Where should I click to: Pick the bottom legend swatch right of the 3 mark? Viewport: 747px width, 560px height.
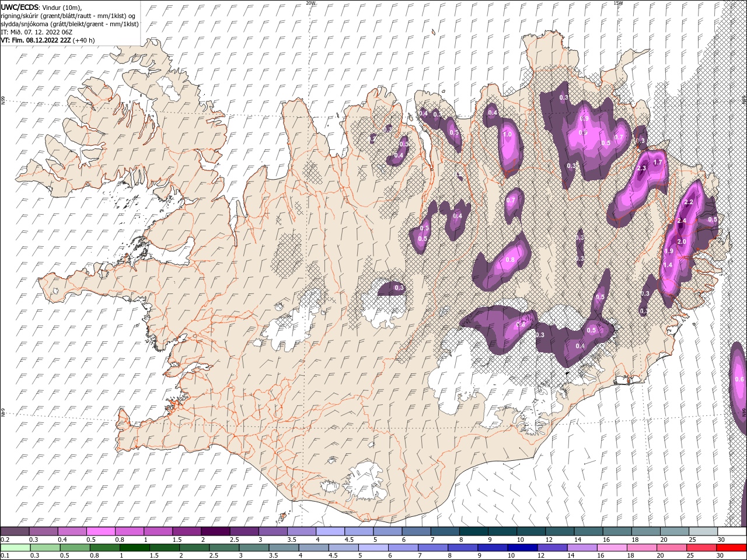pos(253,548)
